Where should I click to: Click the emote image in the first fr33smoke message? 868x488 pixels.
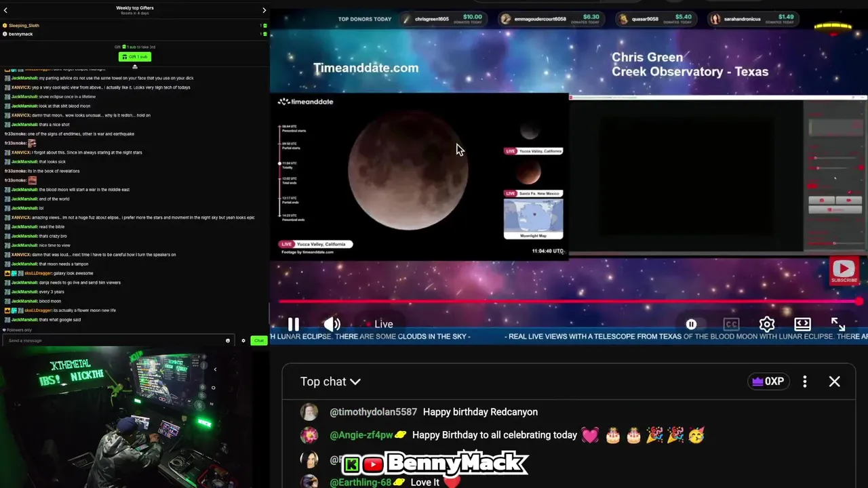(32, 143)
